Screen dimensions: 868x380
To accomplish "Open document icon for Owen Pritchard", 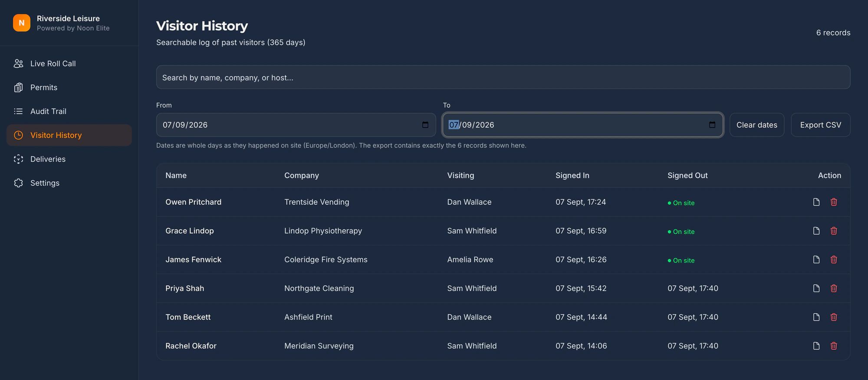I will pos(816,202).
